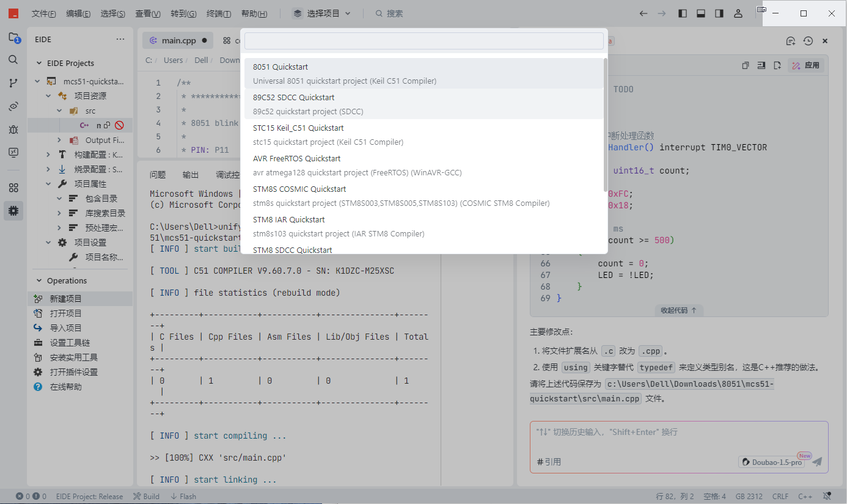Click the notifications bell in status bar
This screenshot has width=847, height=504.
[827, 497]
